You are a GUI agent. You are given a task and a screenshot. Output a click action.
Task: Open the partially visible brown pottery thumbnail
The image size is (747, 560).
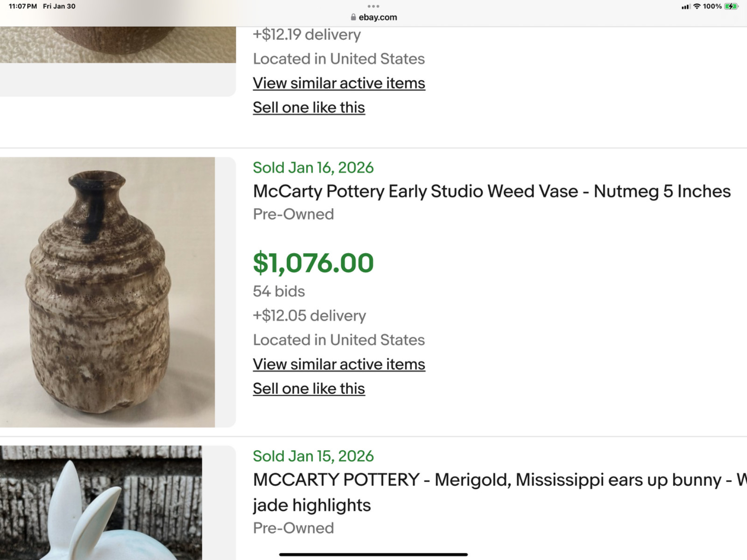tap(118, 45)
